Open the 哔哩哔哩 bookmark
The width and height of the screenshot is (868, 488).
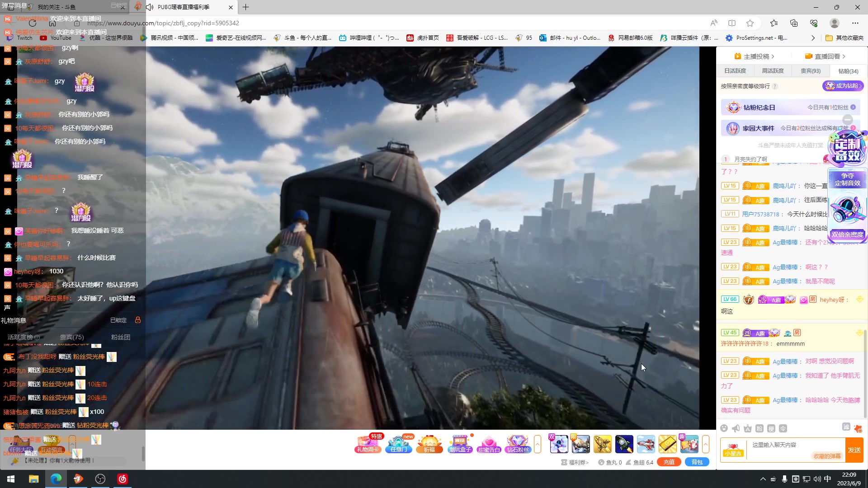click(368, 38)
